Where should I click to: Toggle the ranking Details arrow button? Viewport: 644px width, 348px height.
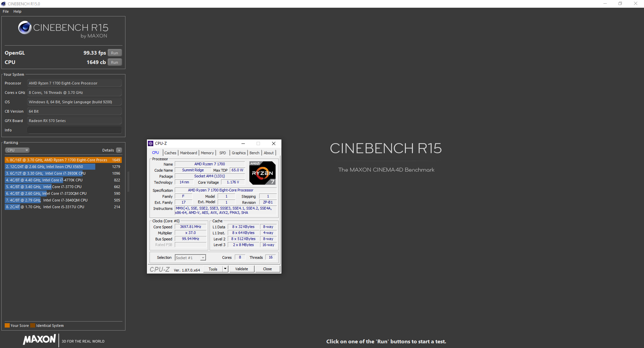pos(119,150)
